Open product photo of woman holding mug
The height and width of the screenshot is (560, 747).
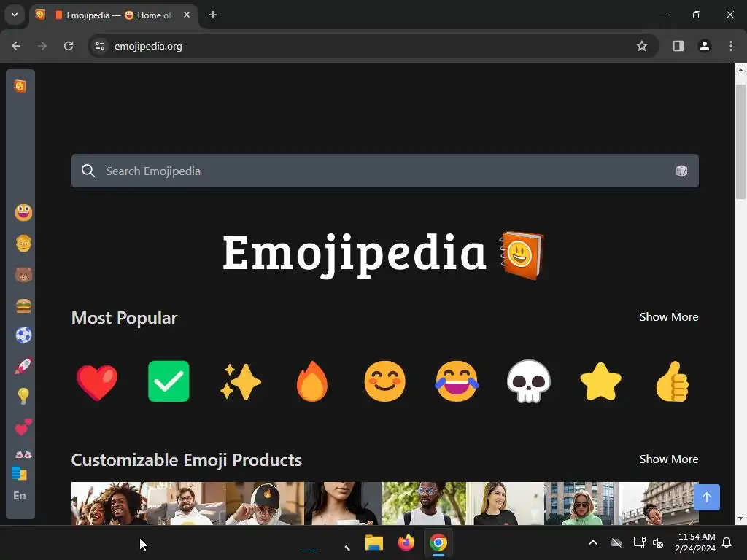pyautogui.click(x=343, y=503)
